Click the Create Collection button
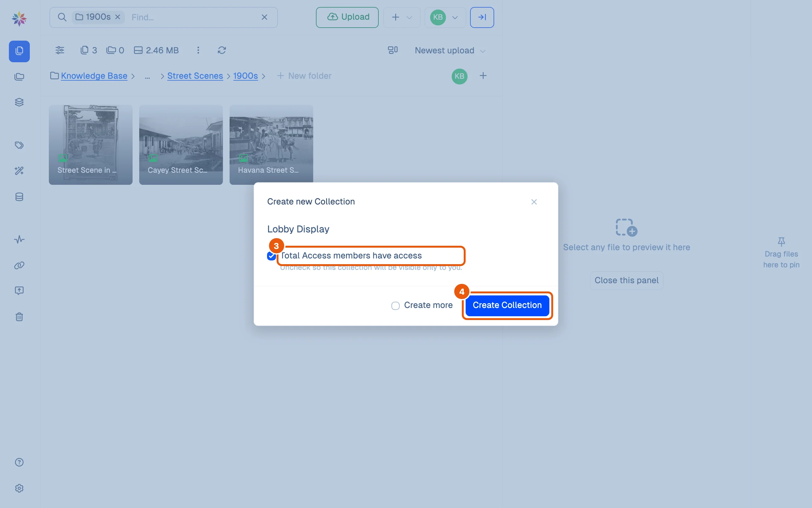Screen dimensions: 812x508 click(x=507, y=305)
